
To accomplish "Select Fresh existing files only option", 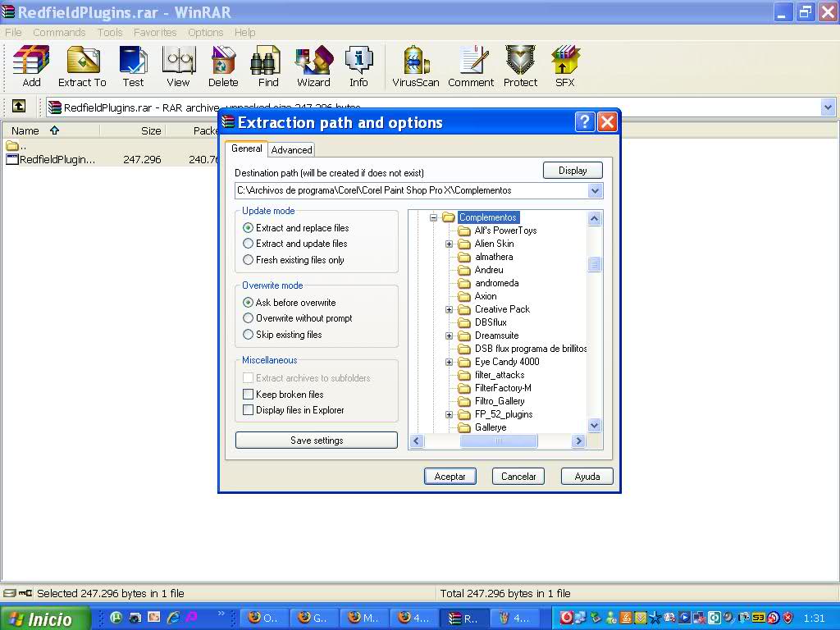I will point(248,260).
